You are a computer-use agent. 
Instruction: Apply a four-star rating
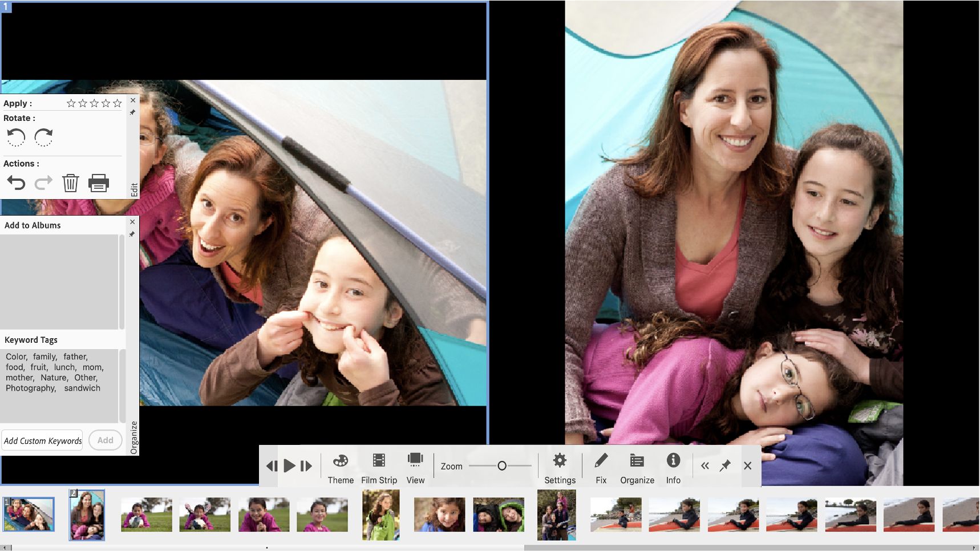[x=106, y=103]
